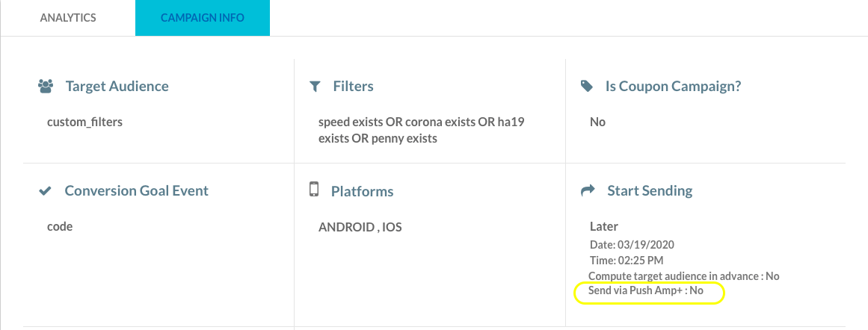Click the Platforms phone icon

314,189
